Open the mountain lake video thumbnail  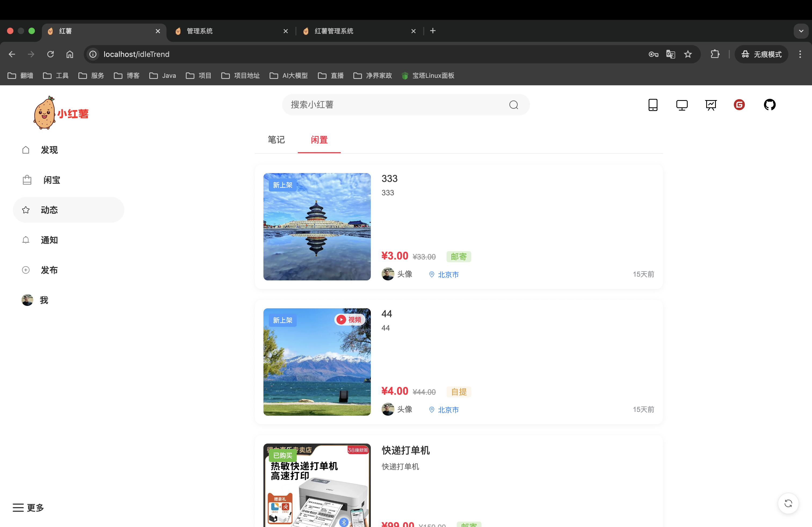(x=317, y=362)
